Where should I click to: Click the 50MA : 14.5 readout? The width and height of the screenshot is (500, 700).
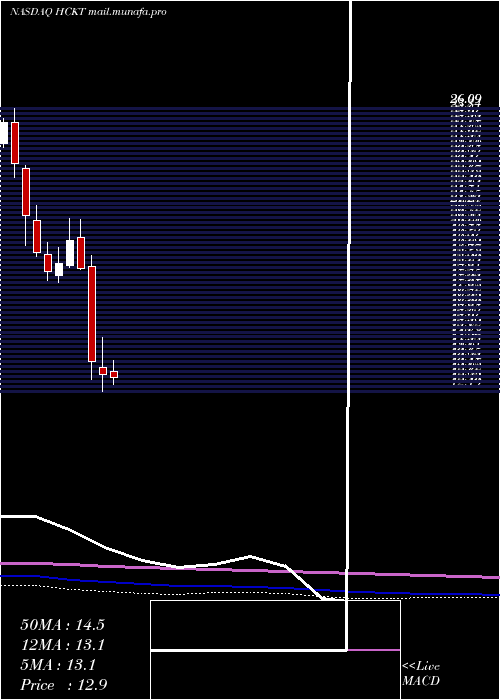pyautogui.click(x=62, y=625)
